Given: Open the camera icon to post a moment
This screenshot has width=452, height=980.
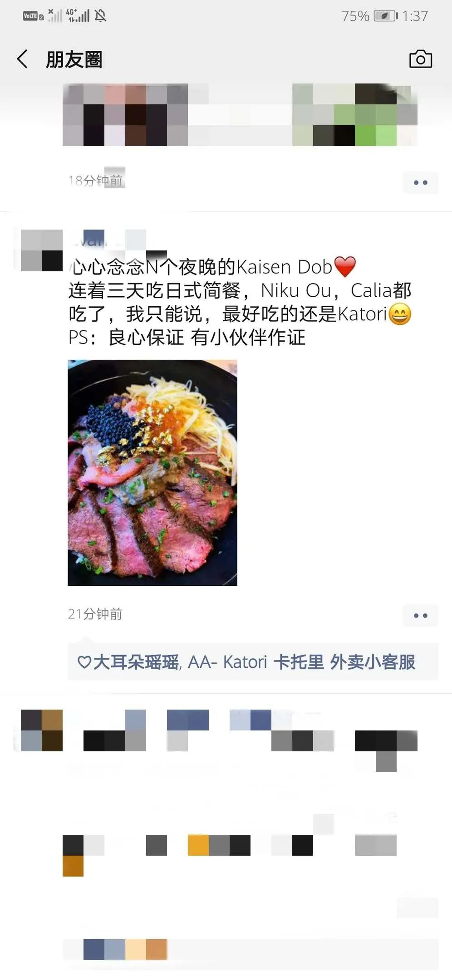Looking at the screenshot, I should (x=421, y=59).
